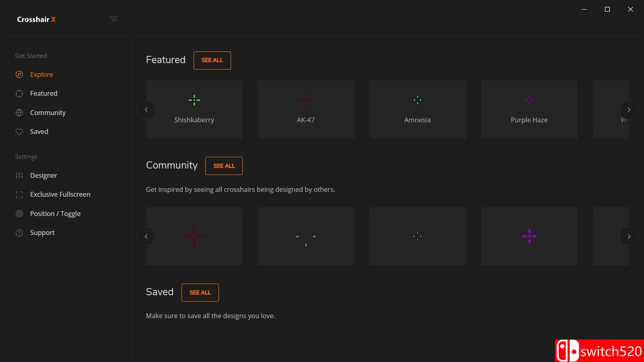Click the Community globe icon in sidebar
Viewport: 644px width, 362px height.
point(19,113)
